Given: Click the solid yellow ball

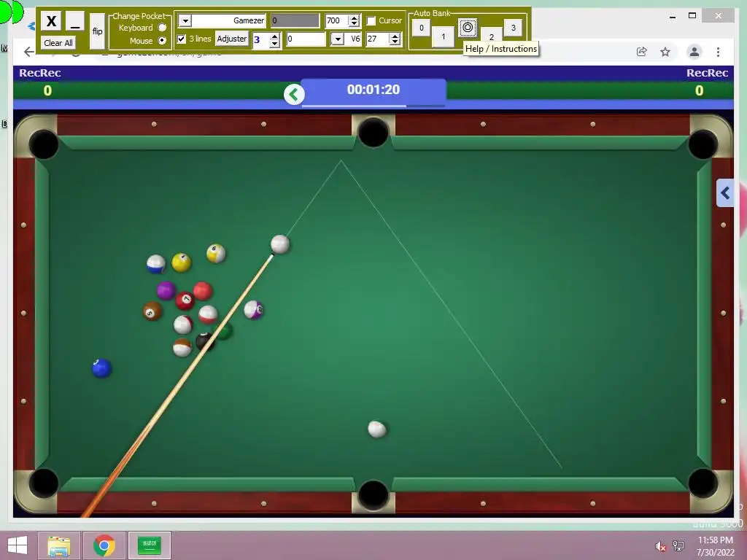Looking at the screenshot, I should point(181,262).
